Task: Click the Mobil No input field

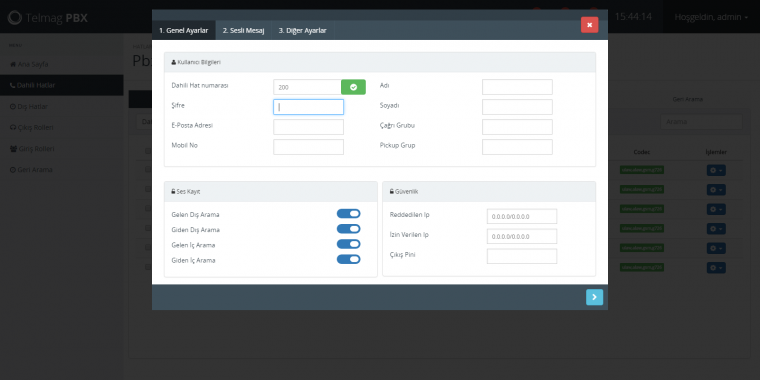Action: [x=308, y=147]
